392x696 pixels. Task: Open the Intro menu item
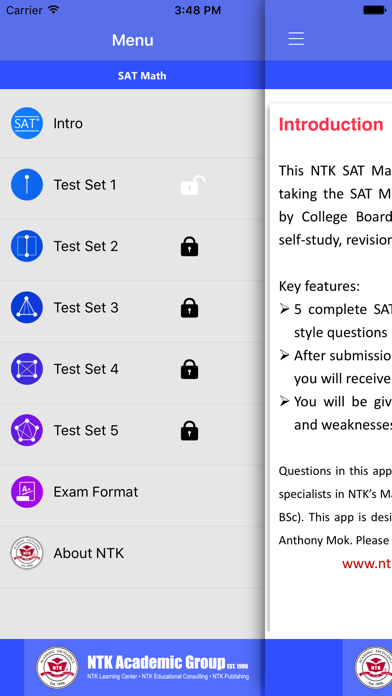[132, 123]
